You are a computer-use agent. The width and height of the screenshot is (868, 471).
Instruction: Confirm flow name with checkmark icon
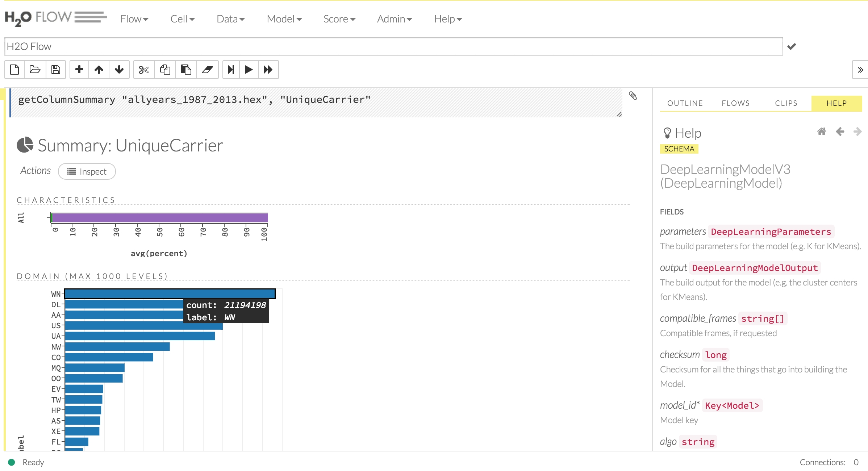[792, 46]
